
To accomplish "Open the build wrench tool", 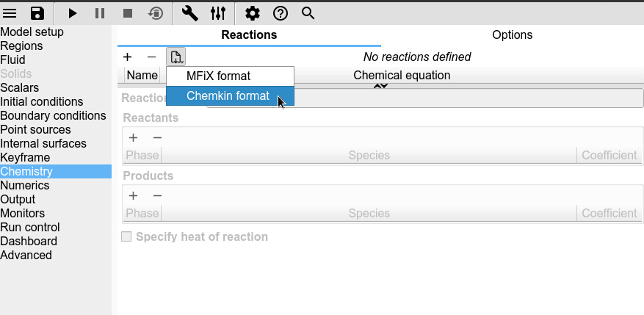I will click(189, 13).
